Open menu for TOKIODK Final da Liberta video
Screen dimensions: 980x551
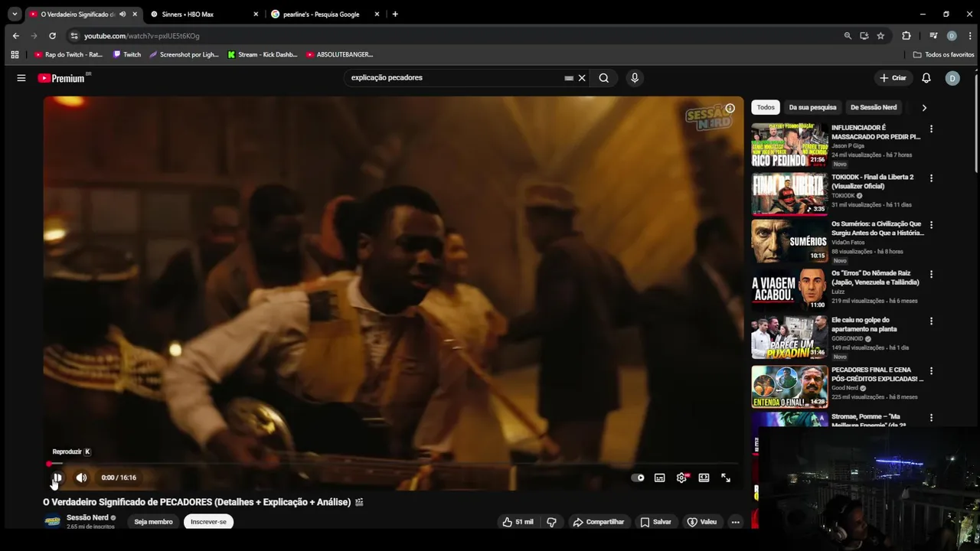pos(931,178)
